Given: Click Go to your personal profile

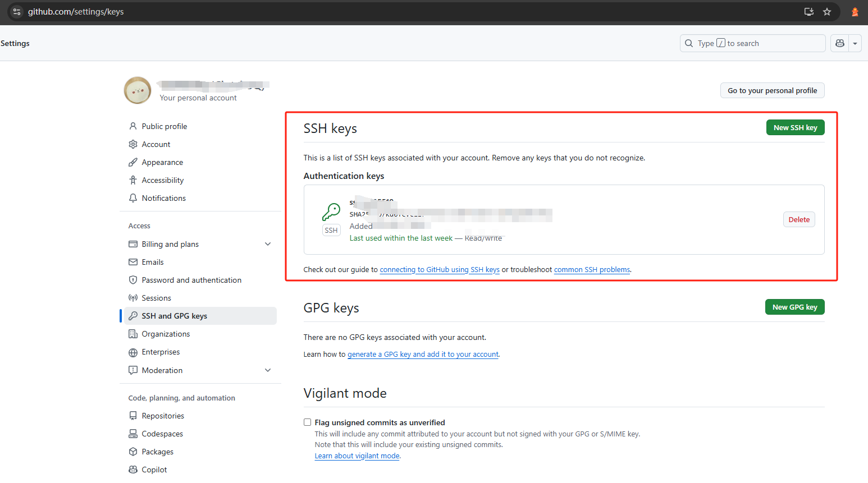Looking at the screenshot, I should (x=773, y=90).
